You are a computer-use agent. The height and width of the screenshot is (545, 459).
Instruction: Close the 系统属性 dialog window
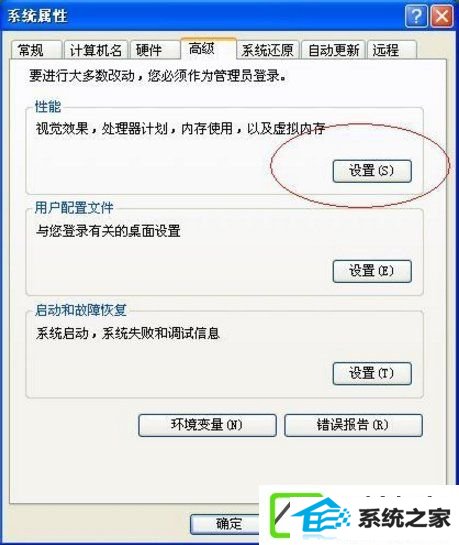click(x=442, y=16)
